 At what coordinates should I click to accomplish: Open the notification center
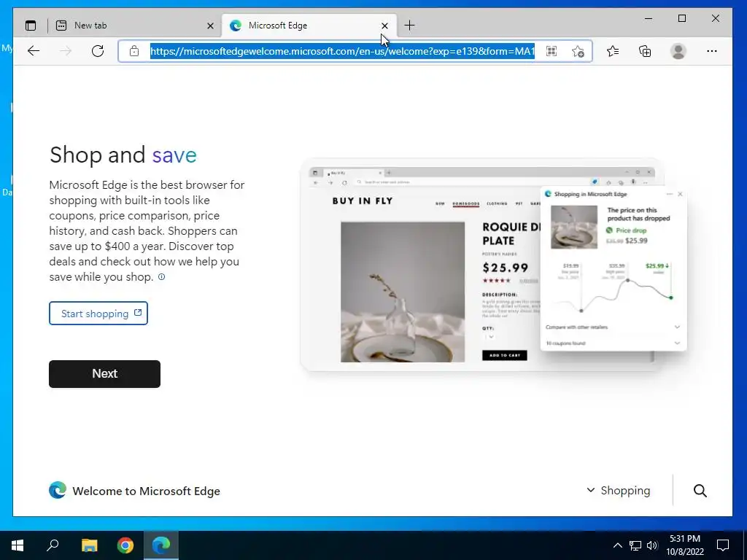723,545
